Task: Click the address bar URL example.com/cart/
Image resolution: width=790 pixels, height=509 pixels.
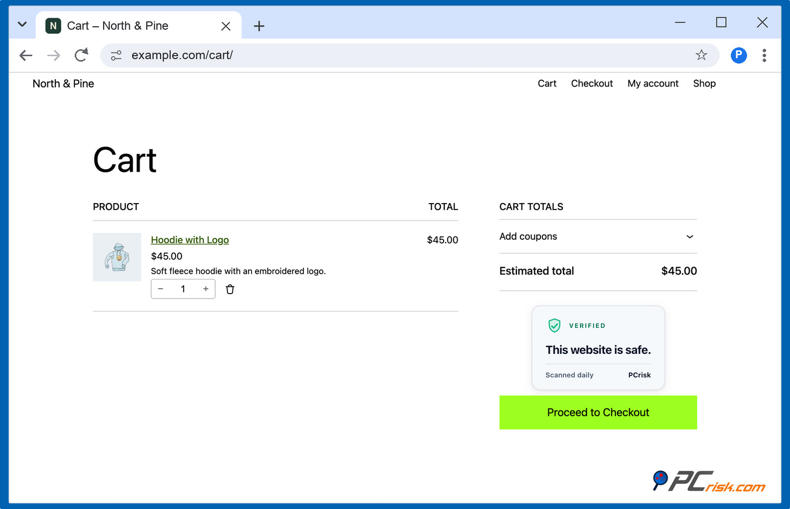Action: 182,55
